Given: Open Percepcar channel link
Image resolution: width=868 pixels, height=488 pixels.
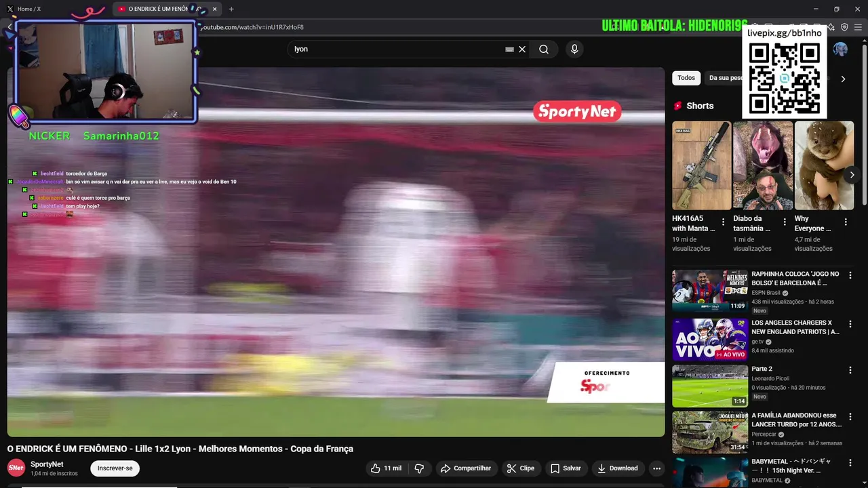Looking at the screenshot, I should [764, 434].
